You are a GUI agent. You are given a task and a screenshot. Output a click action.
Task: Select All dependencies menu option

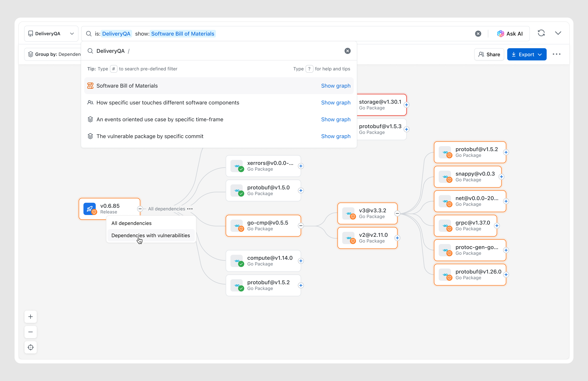[x=131, y=223]
